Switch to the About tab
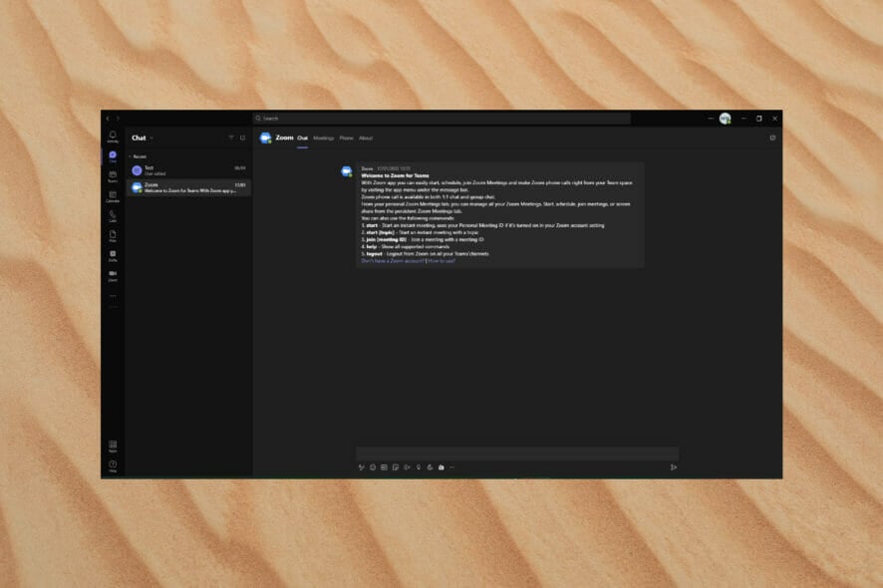The width and height of the screenshot is (883, 588). coord(366,138)
